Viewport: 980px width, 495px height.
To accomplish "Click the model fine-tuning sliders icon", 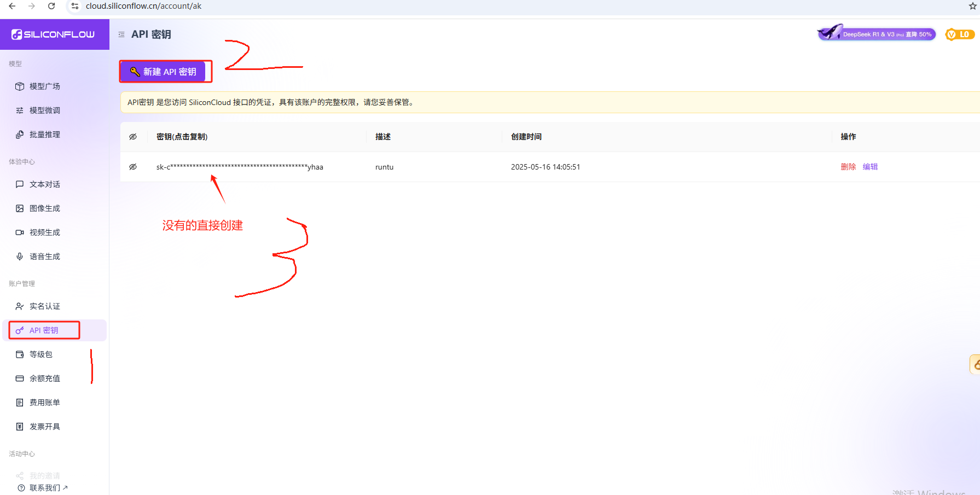I will click(20, 110).
